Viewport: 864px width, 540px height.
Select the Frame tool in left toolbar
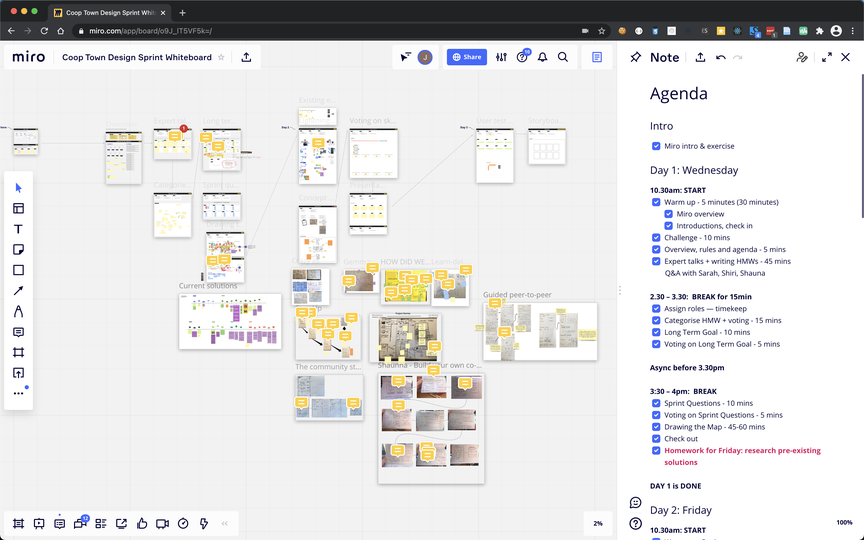click(18, 352)
